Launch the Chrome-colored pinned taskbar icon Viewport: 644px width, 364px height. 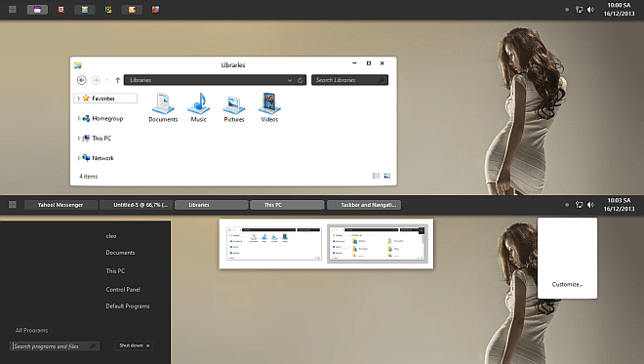[x=108, y=10]
